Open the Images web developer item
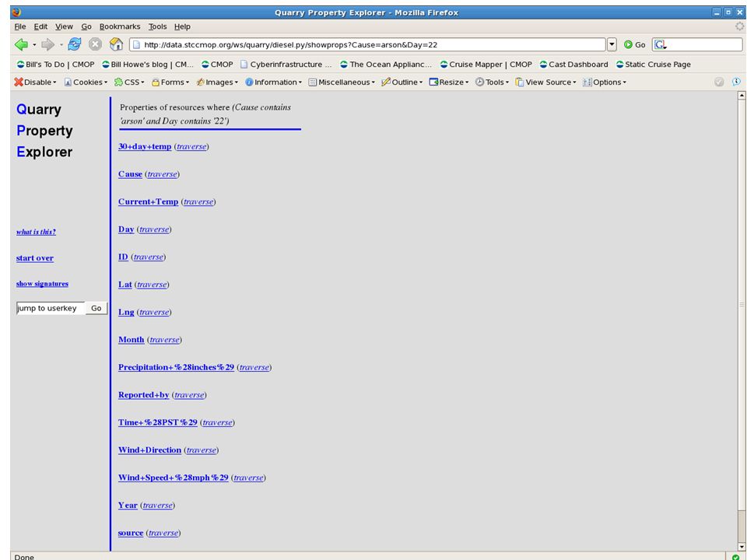Viewport: 747px width, 560px height. click(x=217, y=82)
